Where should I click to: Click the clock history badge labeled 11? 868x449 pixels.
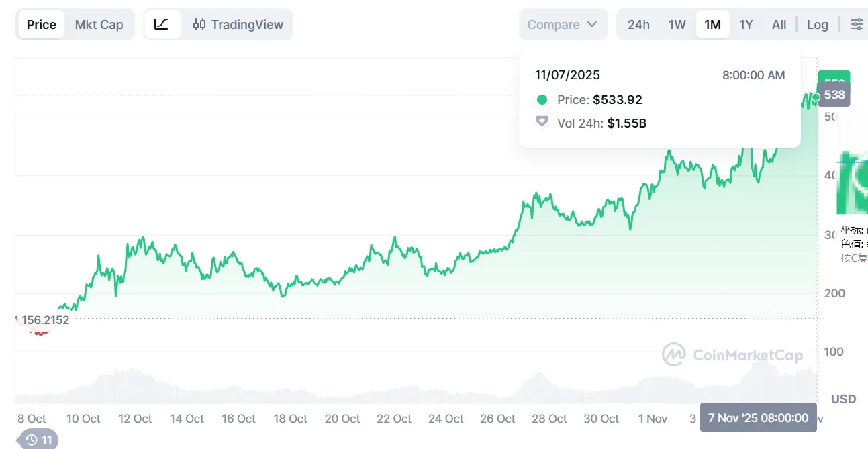click(38, 440)
